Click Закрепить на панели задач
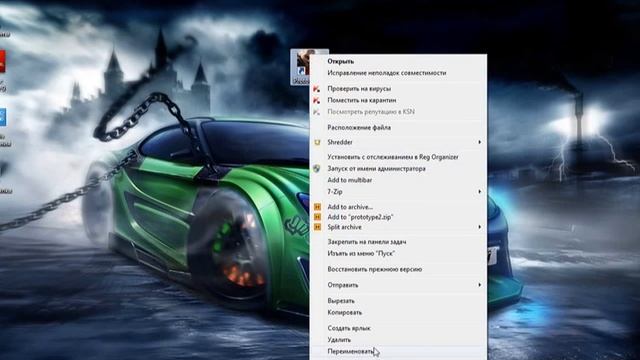This screenshot has height=360, width=640. coord(367,242)
